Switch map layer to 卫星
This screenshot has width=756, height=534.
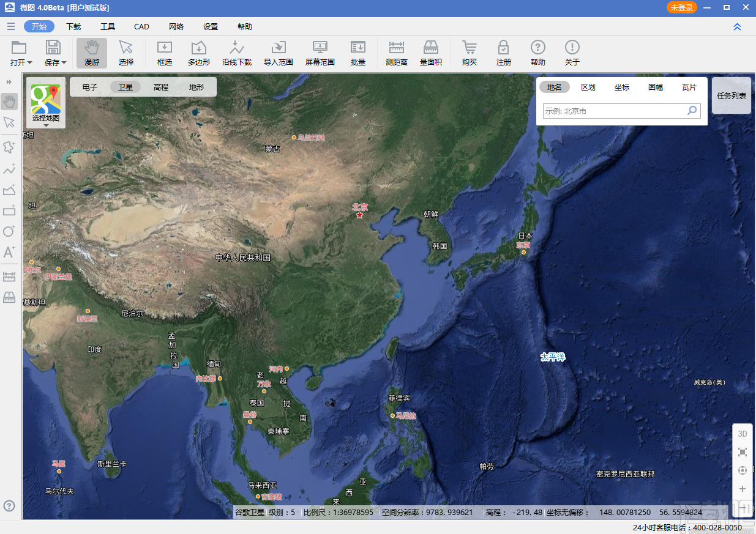coord(125,87)
